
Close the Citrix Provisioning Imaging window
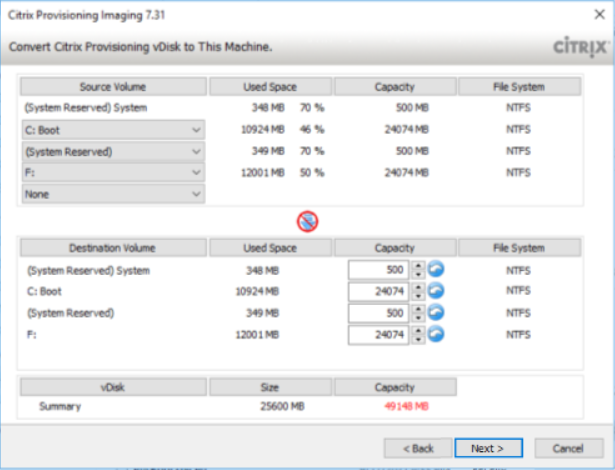coord(599,15)
